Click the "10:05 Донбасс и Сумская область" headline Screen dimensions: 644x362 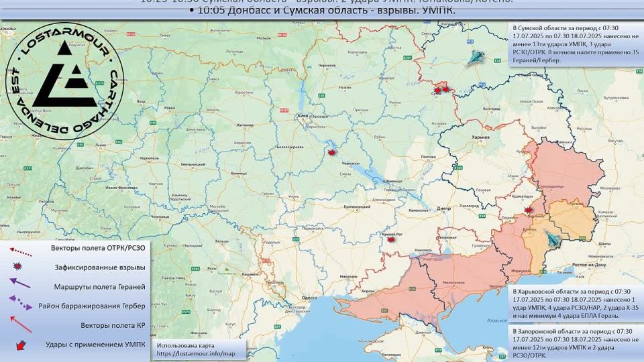322,11
